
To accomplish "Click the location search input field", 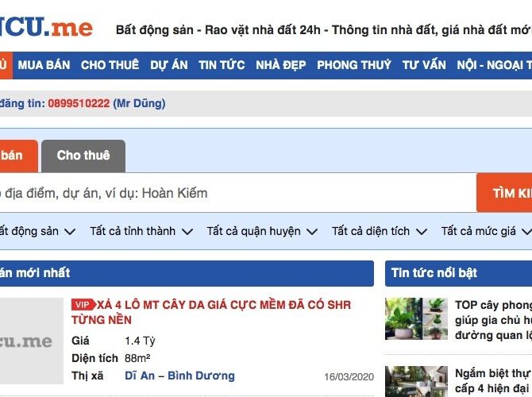I will [x=230, y=193].
